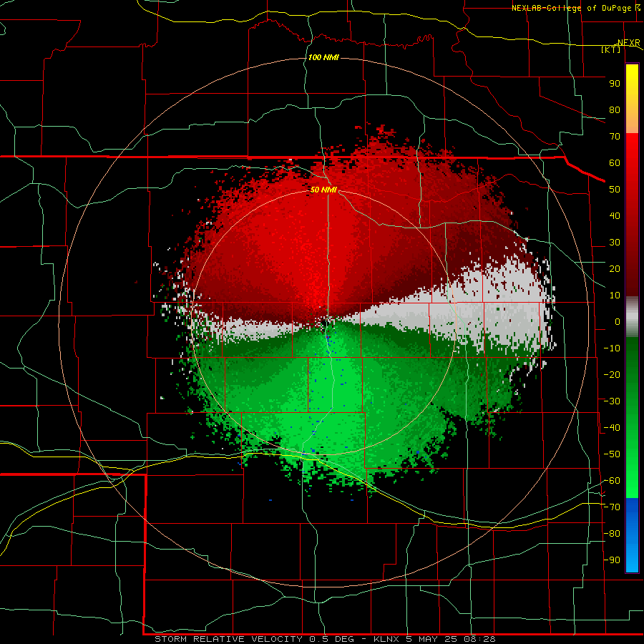Screen dimensions: 644x644
Task: Click the 50 value on the color scale
Action: tap(615, 190)
